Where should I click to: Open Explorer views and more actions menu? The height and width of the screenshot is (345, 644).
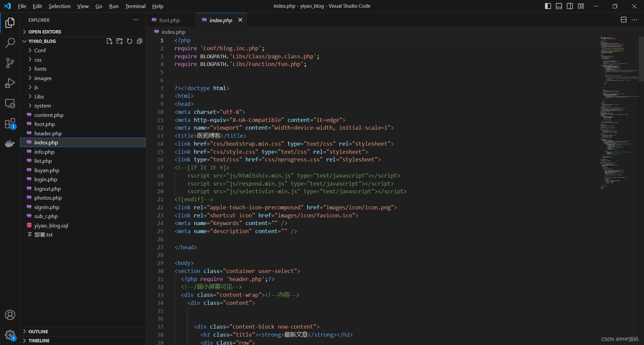pyautogui.click(x=136, y=20)
